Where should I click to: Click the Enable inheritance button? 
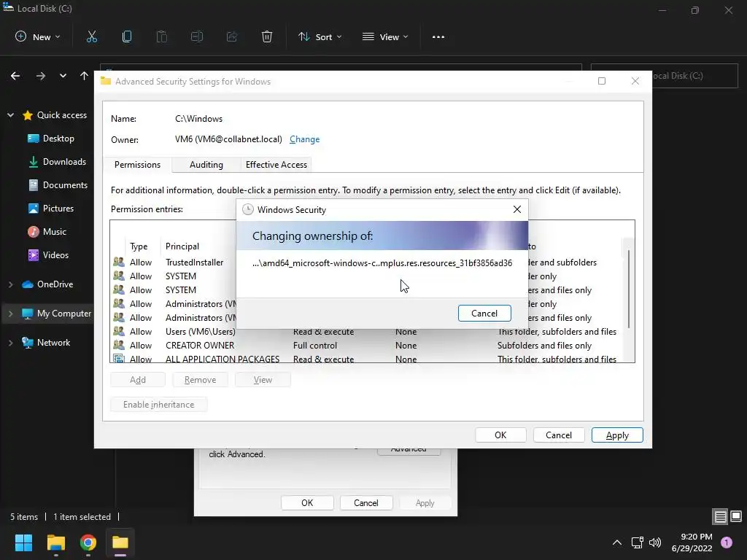point(158,405)
